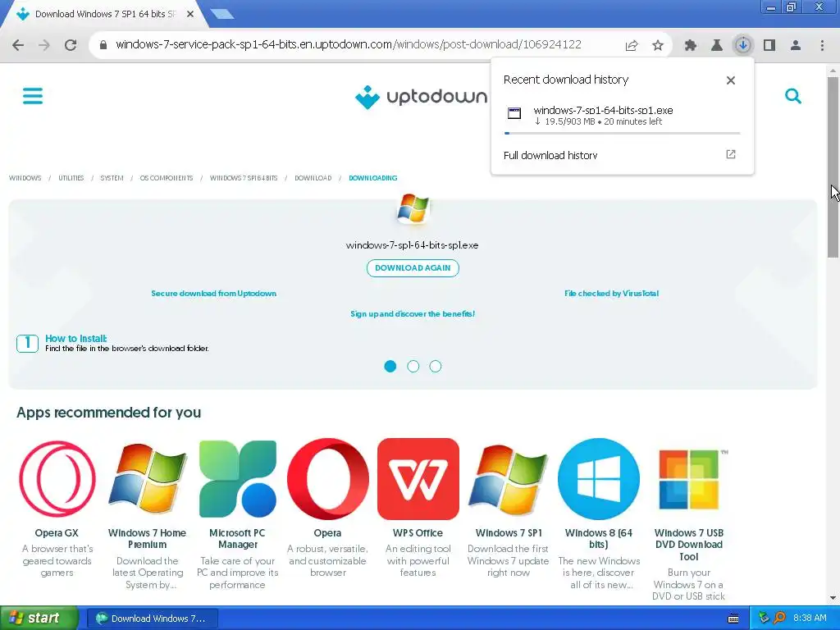
Task: Toggle the Downloads toolbar icon
Action: [x=743, y=46]
